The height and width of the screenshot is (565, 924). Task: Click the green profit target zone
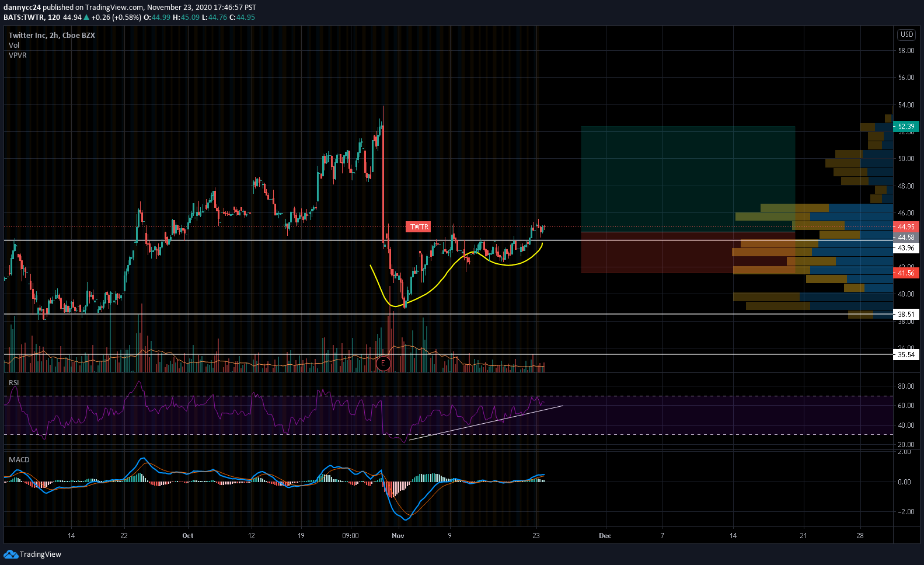click(x=688, y=179)
